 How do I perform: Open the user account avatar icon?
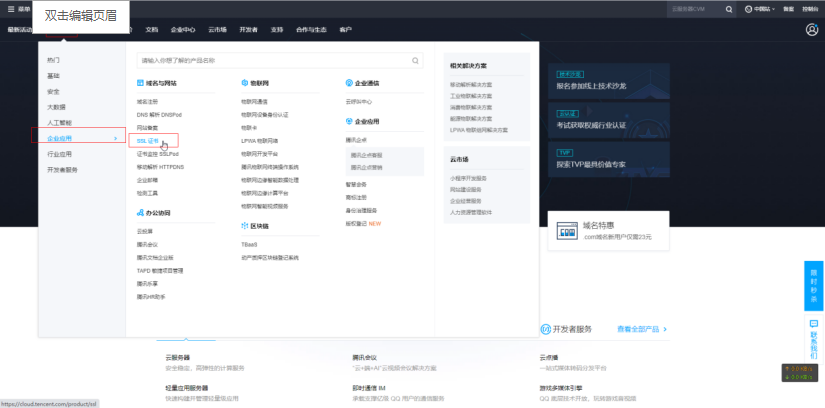(812, 29)
